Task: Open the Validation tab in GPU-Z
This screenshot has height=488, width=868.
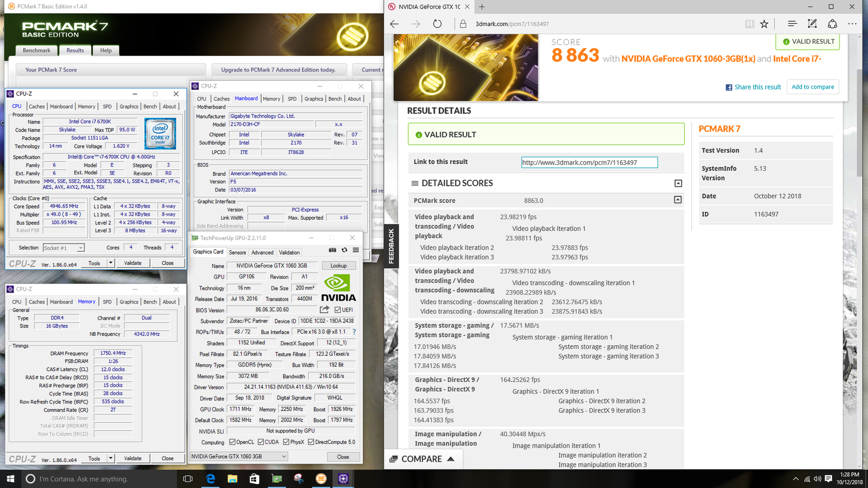Action: (x=289, y=252)
